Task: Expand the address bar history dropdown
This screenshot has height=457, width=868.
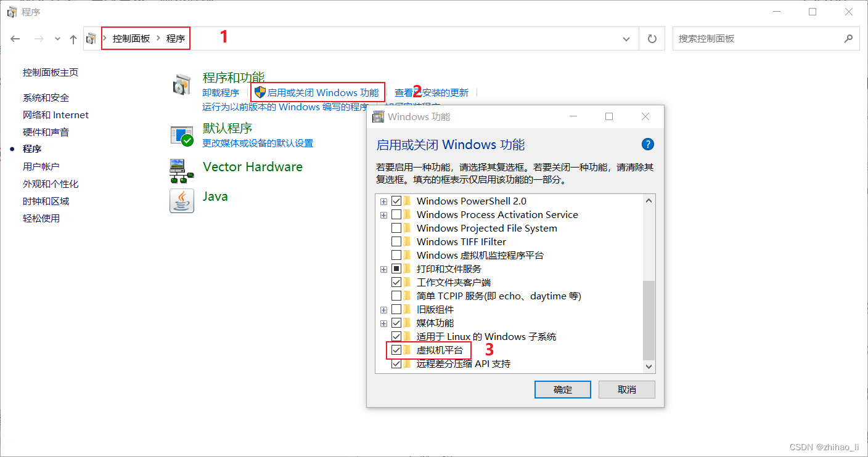Action: click(627, 39)
